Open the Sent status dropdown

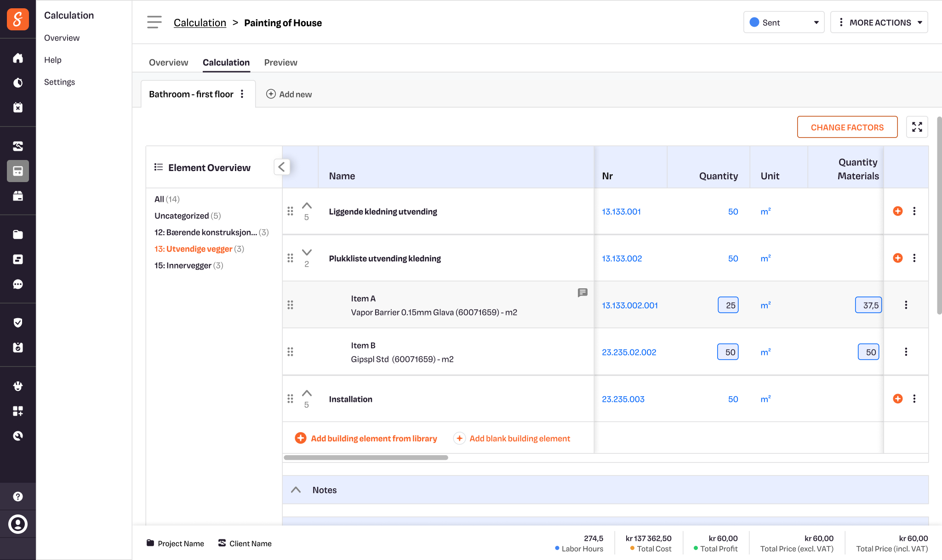784,22
